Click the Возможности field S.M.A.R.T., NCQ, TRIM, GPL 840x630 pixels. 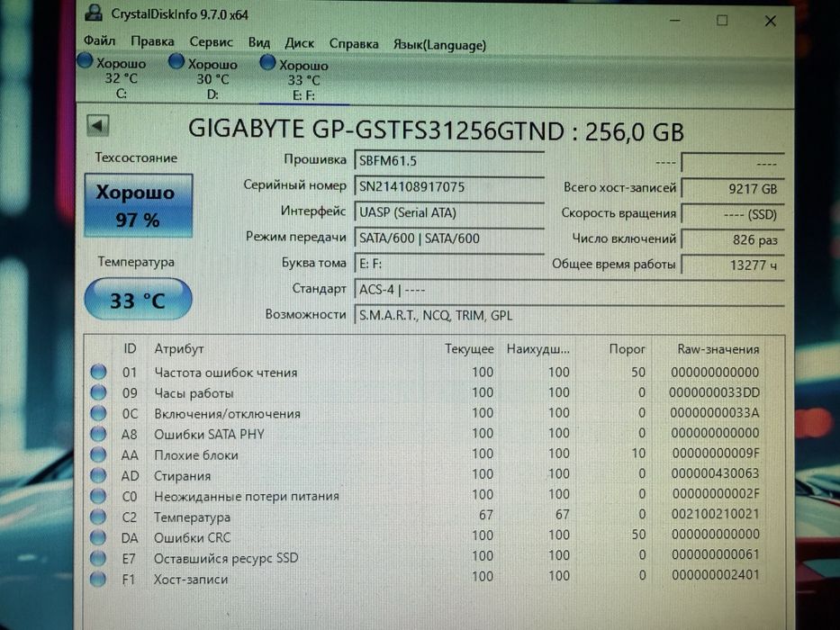[569, 315]
